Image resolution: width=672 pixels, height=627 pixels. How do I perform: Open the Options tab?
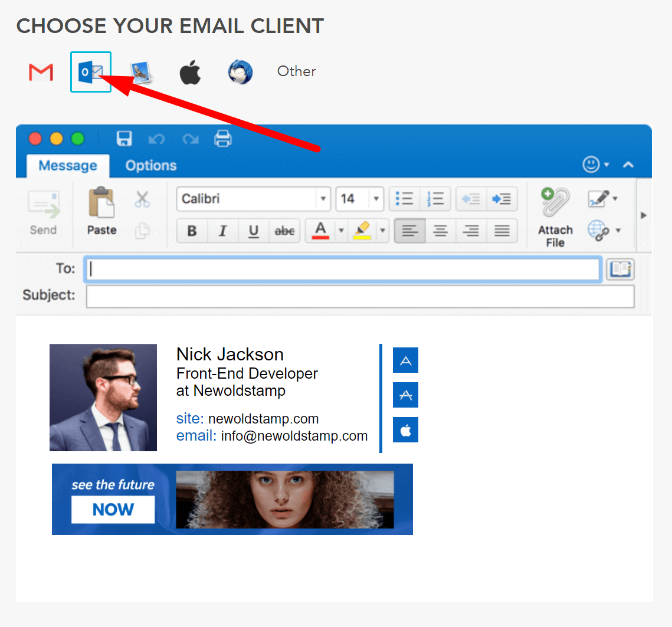(151, 165)
